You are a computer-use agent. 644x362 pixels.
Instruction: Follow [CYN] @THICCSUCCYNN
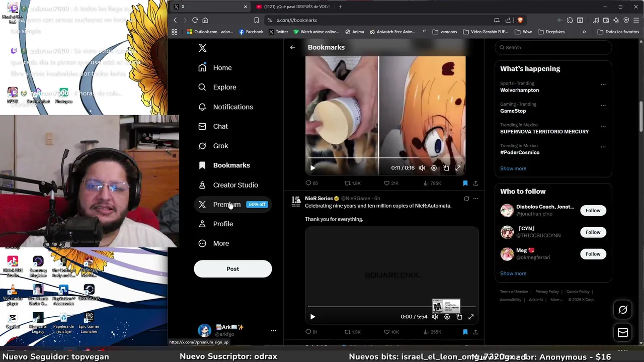[x=593, y=232]
